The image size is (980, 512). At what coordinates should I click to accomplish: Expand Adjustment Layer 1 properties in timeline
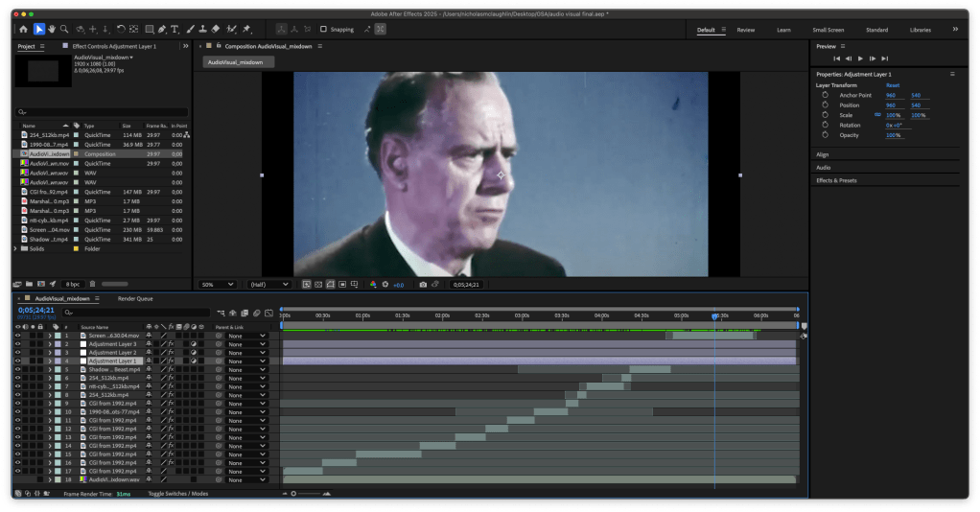click(x=50, y=361)
